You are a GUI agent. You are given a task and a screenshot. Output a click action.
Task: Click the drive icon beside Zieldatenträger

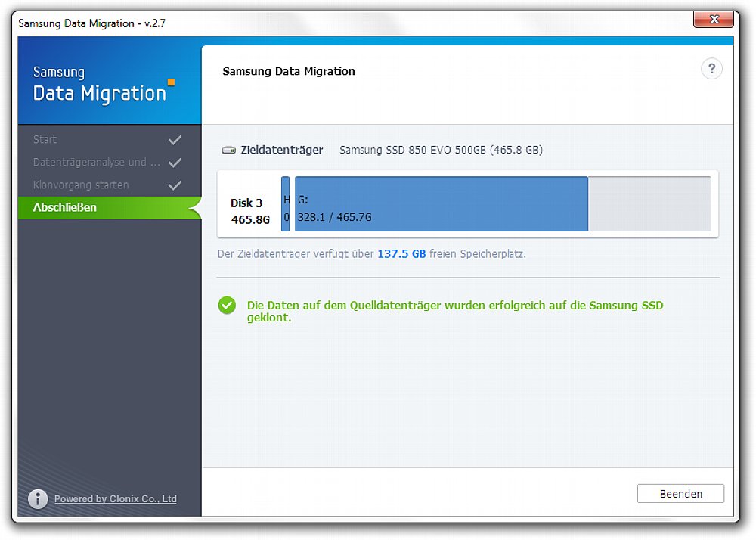228,151
